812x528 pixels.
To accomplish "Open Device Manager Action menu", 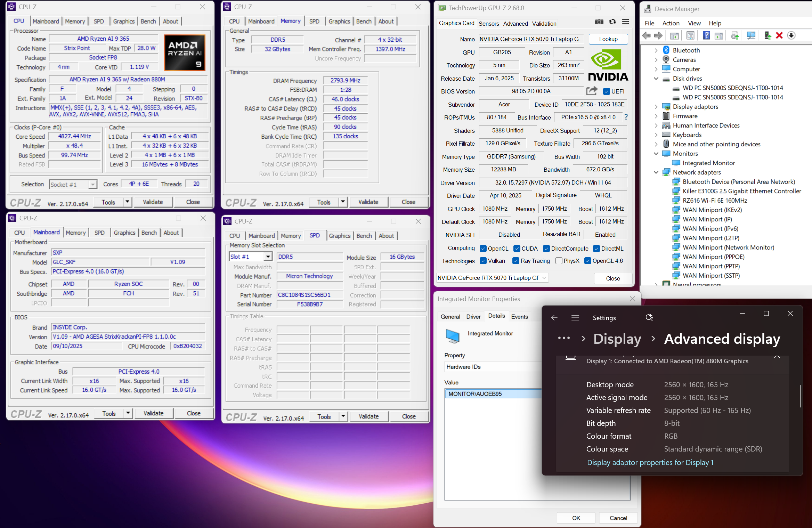I will [671, 23].
